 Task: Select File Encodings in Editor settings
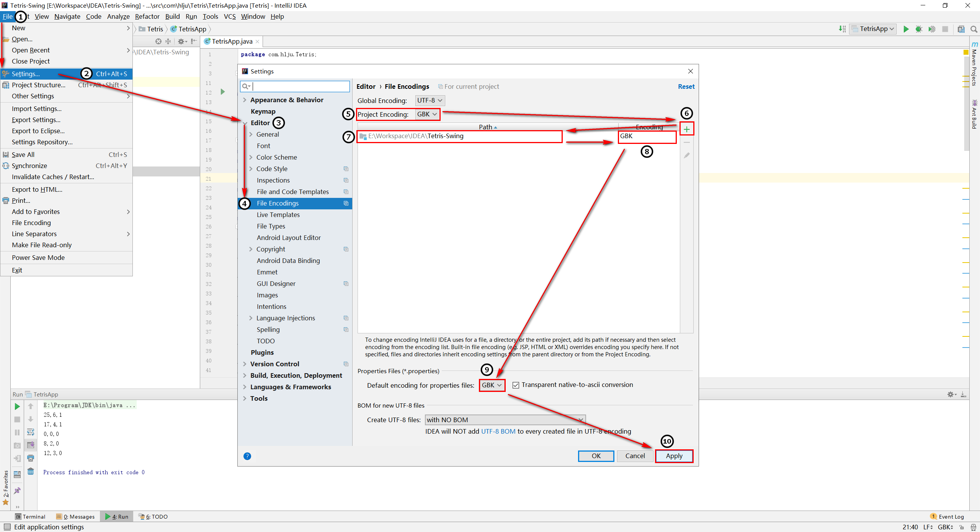click(278, 203)
